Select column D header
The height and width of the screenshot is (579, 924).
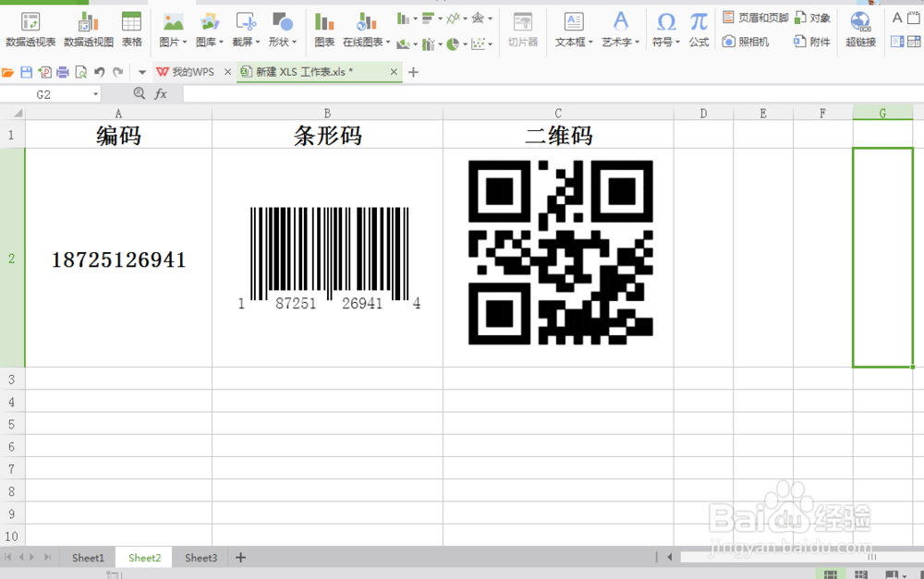click(703, 113)
